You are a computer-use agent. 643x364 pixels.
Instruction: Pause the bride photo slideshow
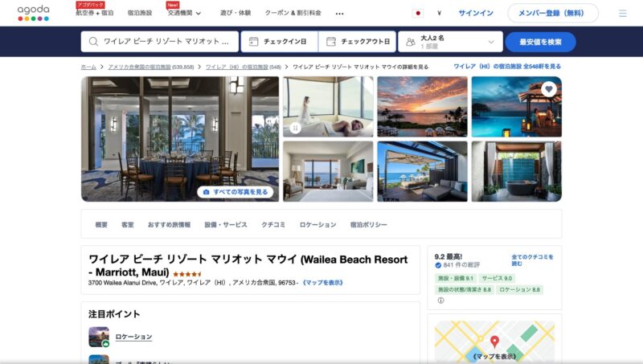[x=295, y=128]
